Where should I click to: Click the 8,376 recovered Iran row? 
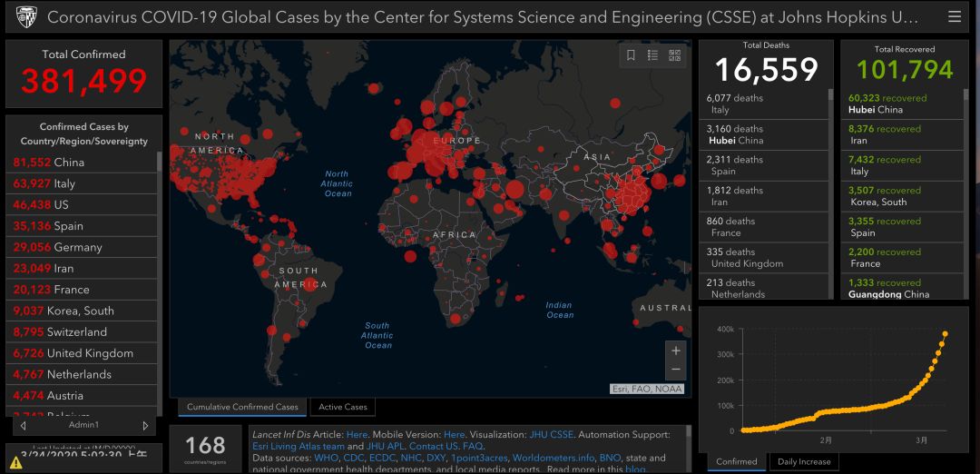tap(902, 134)
